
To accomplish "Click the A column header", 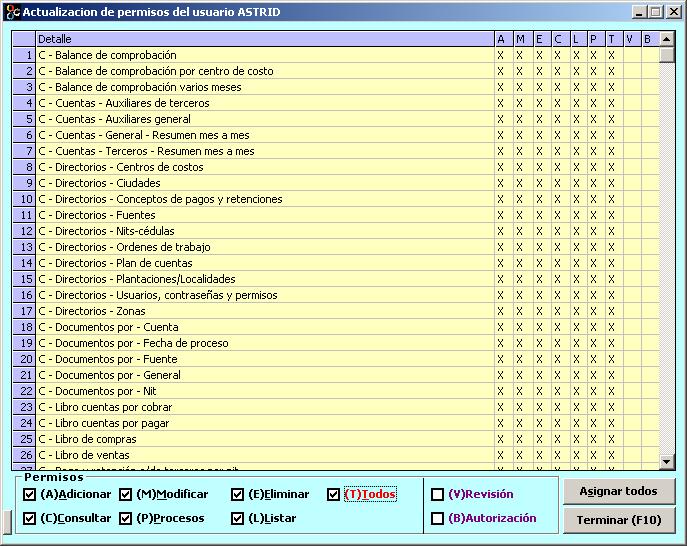I will tap(503, 39).
